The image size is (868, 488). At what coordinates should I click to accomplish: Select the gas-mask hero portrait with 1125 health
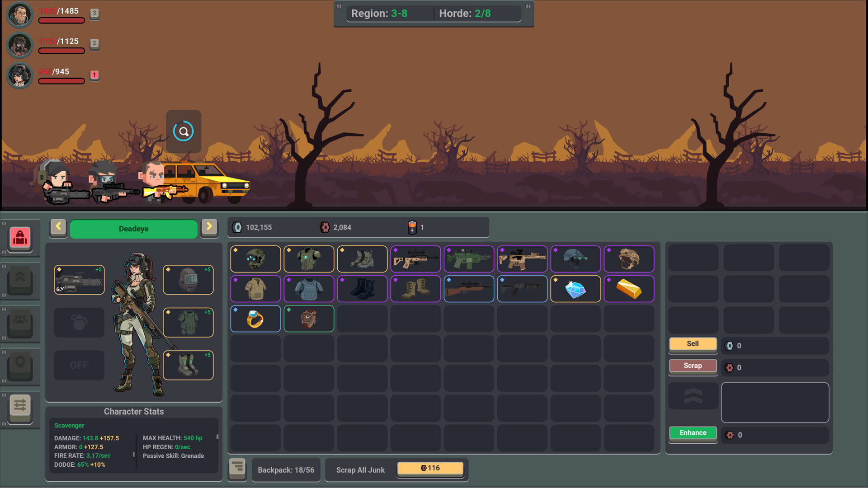tap(20, 45)
